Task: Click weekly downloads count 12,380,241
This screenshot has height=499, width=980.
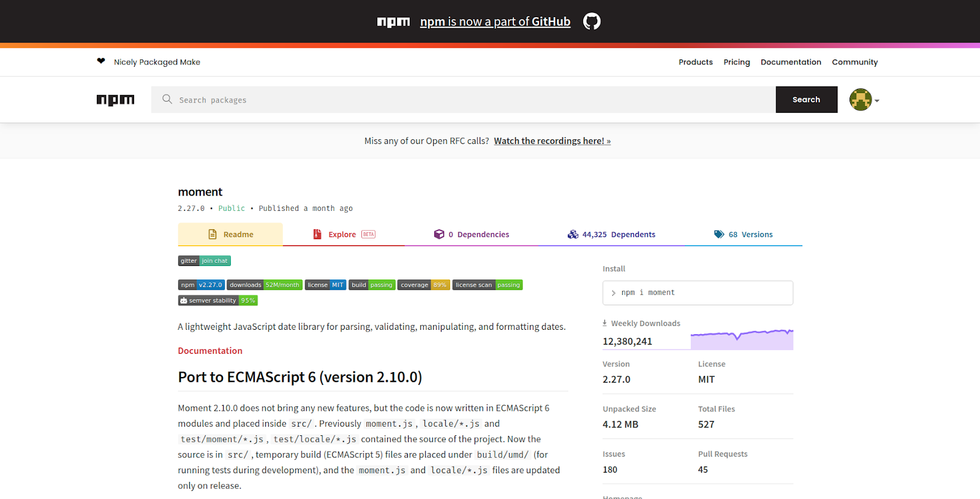Action: [x=627, y=341]
